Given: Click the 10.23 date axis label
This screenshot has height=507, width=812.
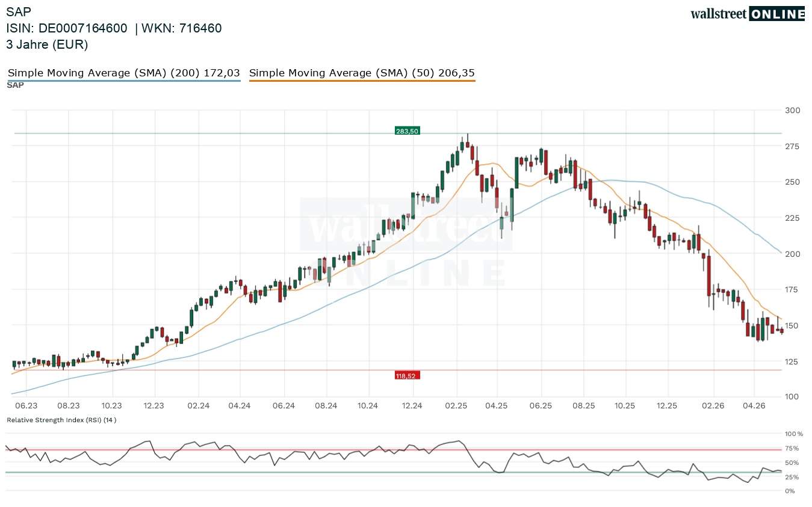Looking at the screenshot, I should pos(112,407).
